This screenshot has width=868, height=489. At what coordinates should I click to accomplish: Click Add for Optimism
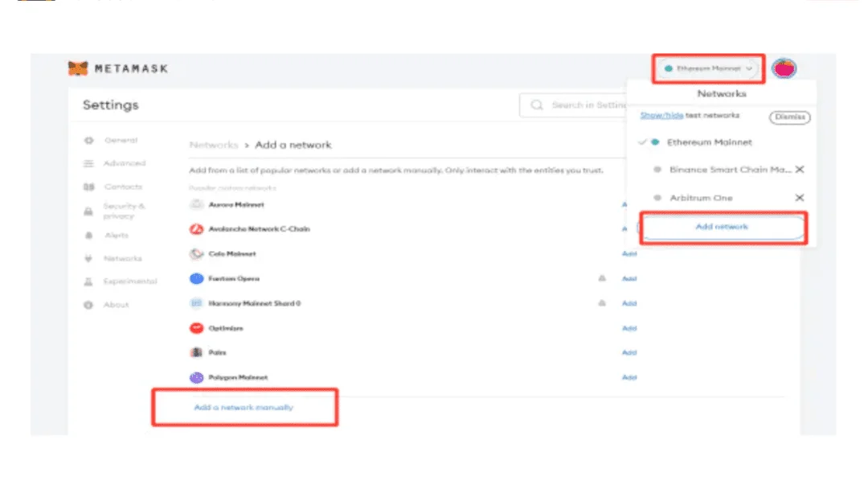[x=629, y=328]
